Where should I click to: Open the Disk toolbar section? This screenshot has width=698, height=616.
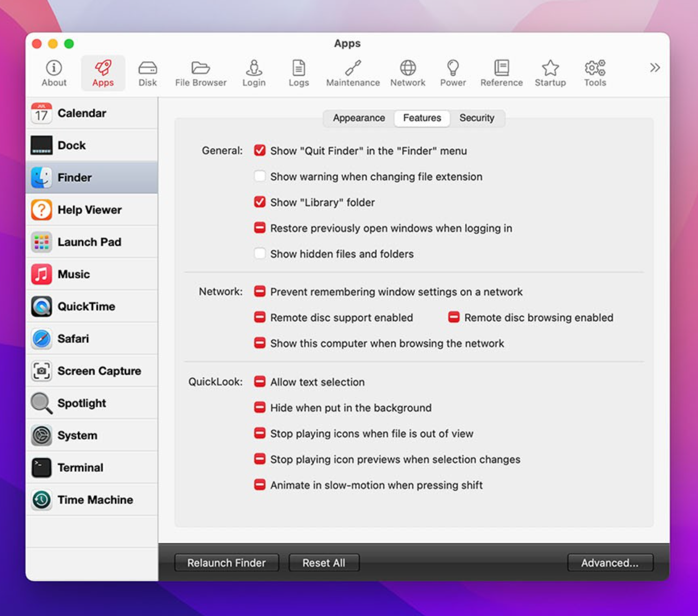148,73
